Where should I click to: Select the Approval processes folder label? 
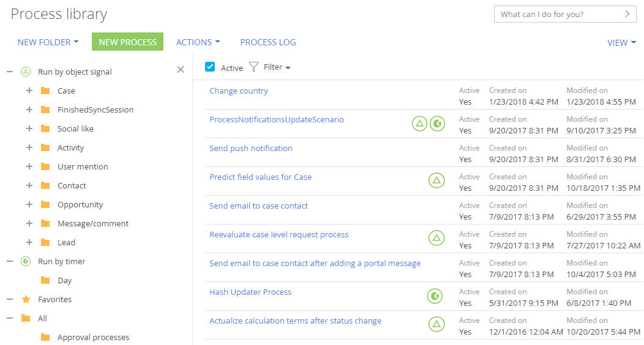pos(93,337)
